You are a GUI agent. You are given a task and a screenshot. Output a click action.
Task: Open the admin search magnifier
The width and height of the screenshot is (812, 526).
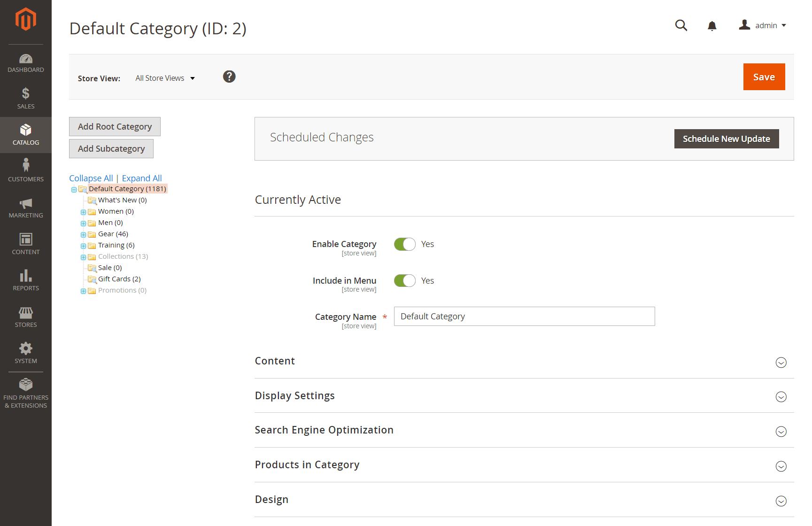point(681,25)
